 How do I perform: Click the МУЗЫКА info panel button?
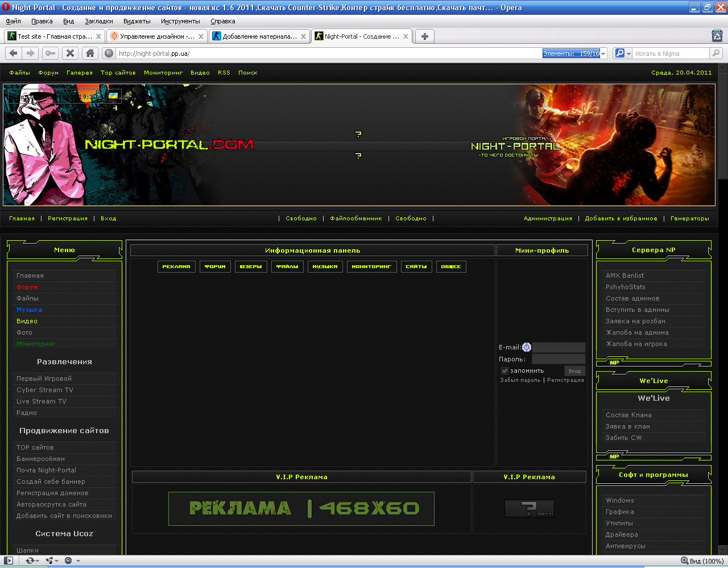pyautogui.click(x=325, y=266)
